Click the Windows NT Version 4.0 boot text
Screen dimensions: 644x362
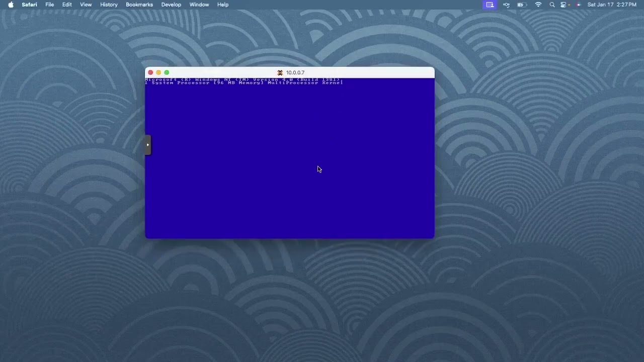tap(244, 79)
